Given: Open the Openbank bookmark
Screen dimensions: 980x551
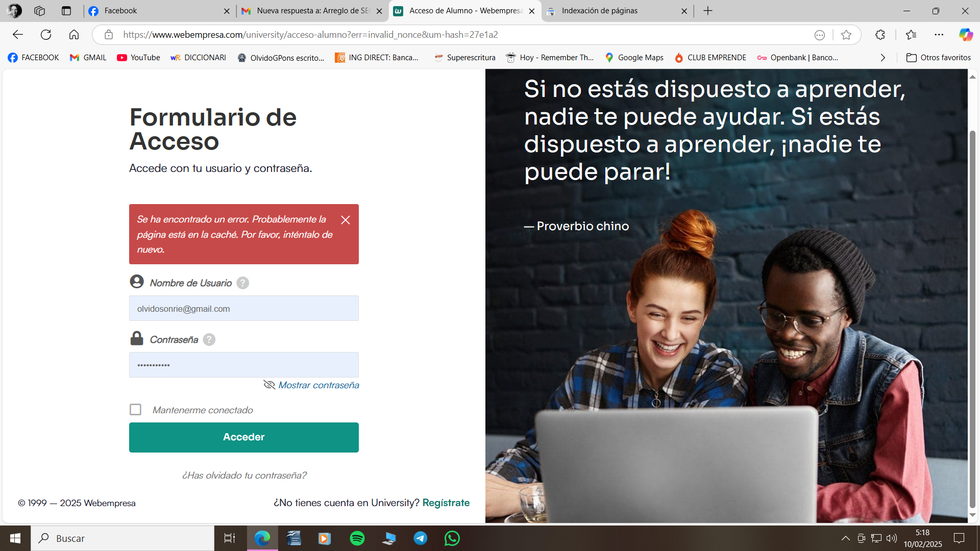Looking at the screenshot, I should click(798, 58).
